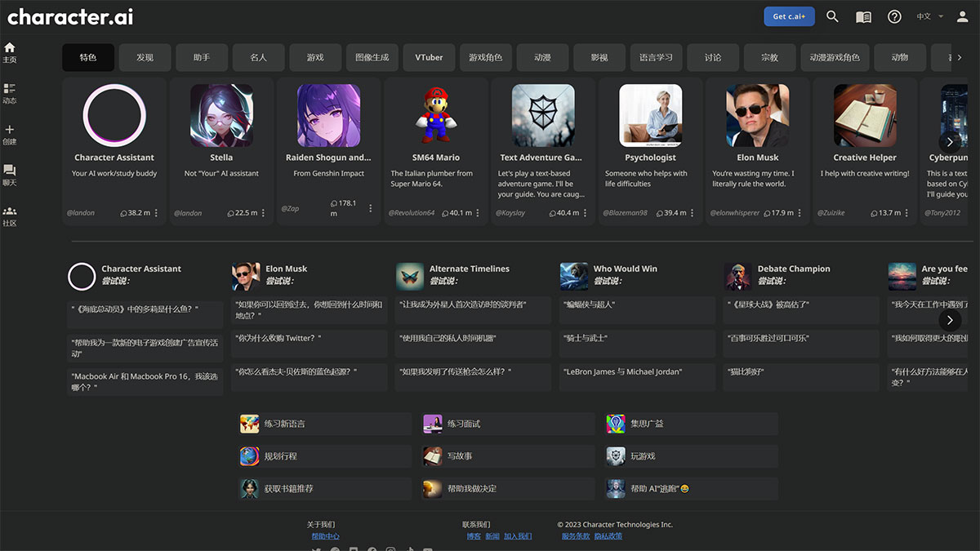Open the options menu on the Elon Musk card
This screenshot has height=551, width=980.
tap(798, 212)
